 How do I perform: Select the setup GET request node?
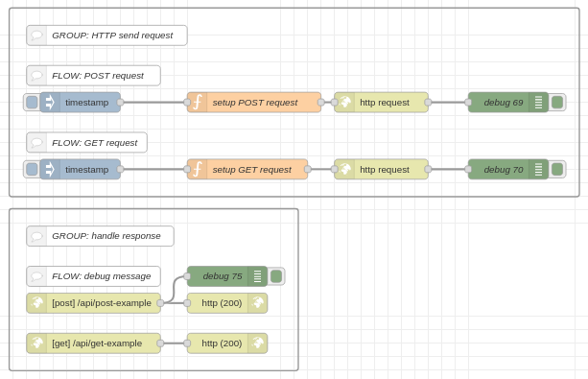247,170
